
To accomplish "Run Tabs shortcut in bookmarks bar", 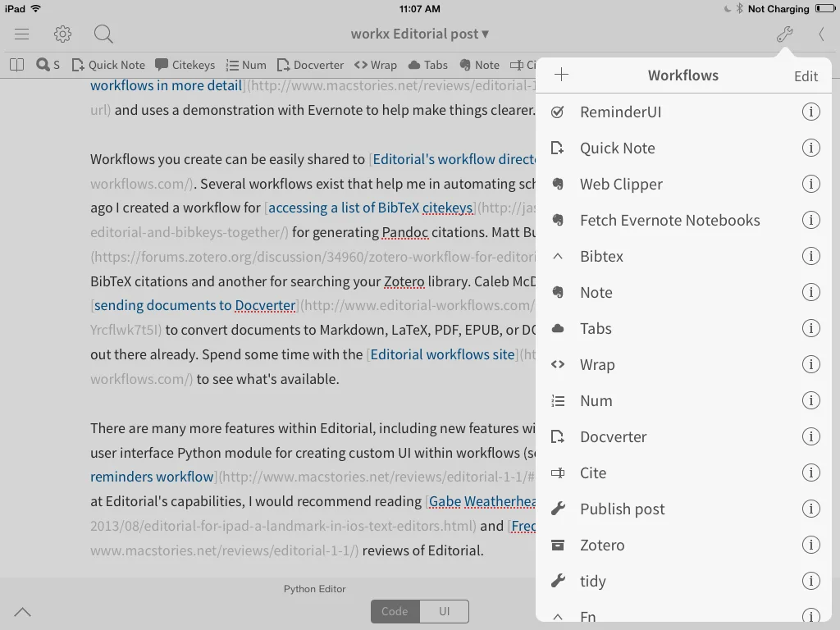I will [427, 66].
